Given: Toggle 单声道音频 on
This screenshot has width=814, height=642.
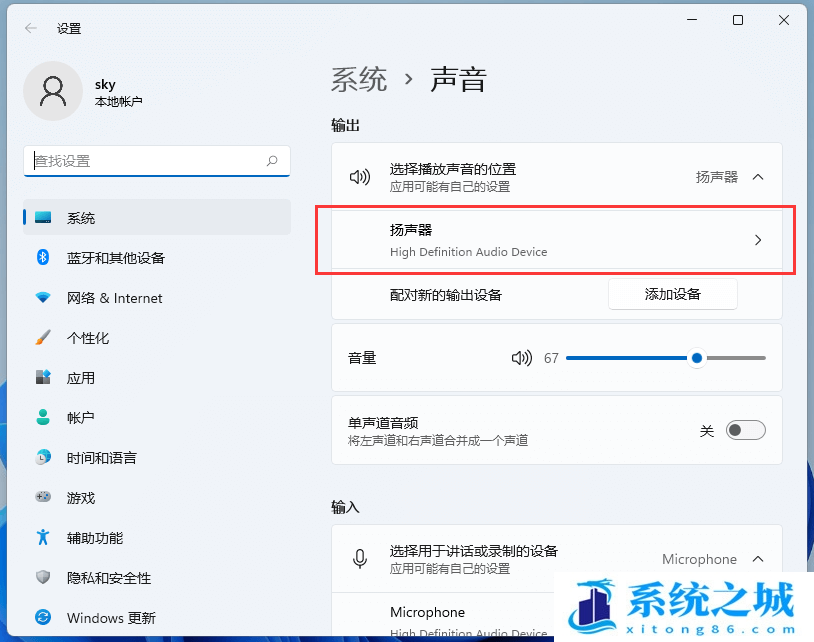Looking at the screenshot, I should 745,429.
